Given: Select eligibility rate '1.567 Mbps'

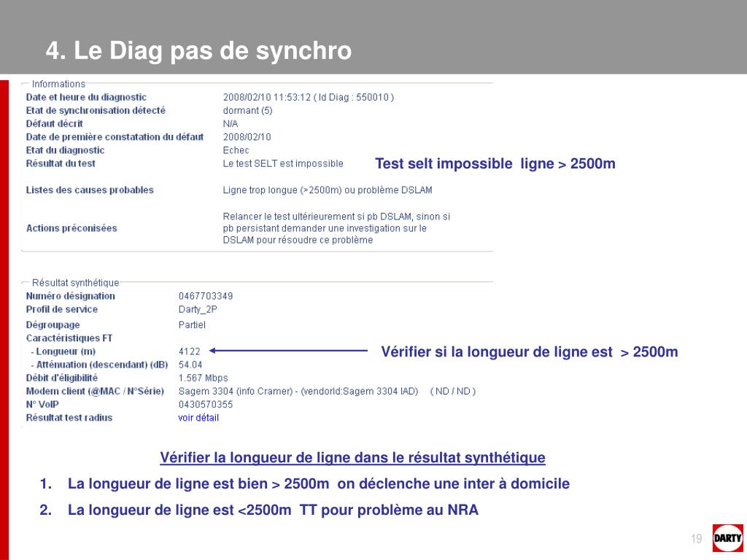Looking at the screenshot, I should [x=204, y=378].
